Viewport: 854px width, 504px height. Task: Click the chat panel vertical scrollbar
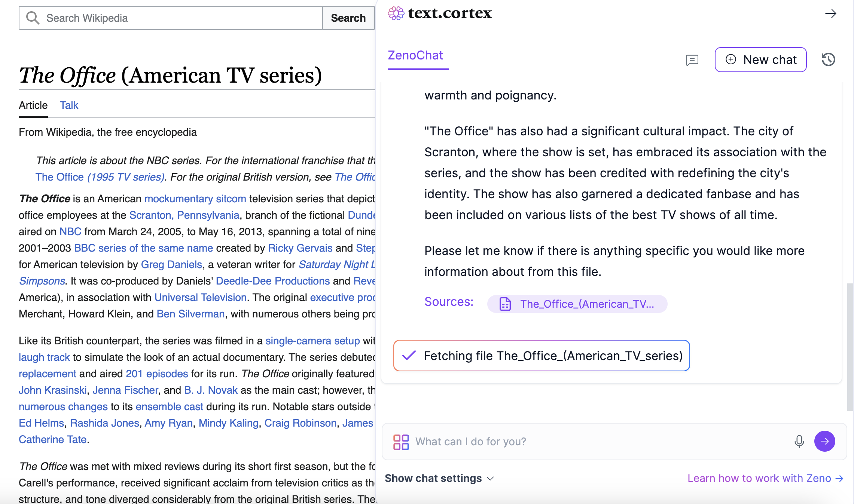(850, 347)
